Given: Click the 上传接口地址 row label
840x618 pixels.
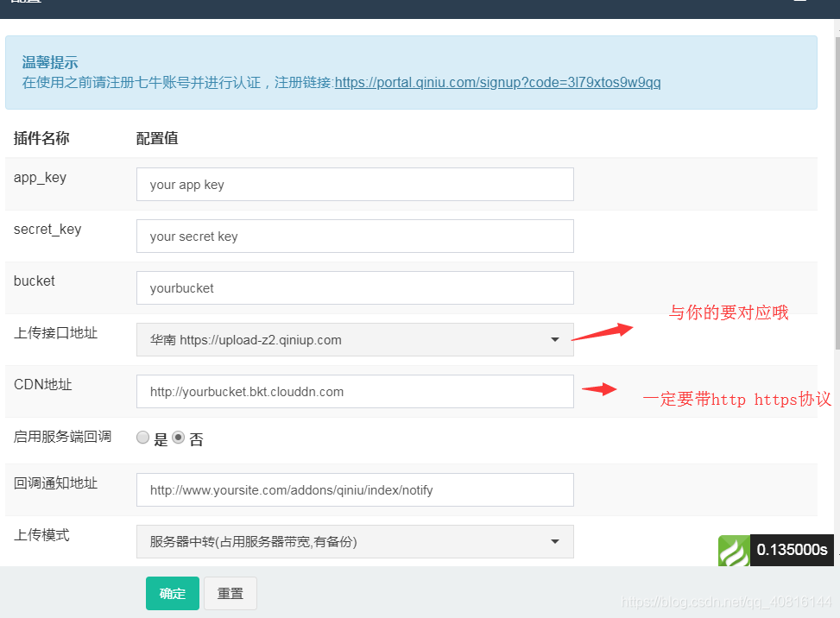Looking at the screenshot, I should click(x=56, y=333).
